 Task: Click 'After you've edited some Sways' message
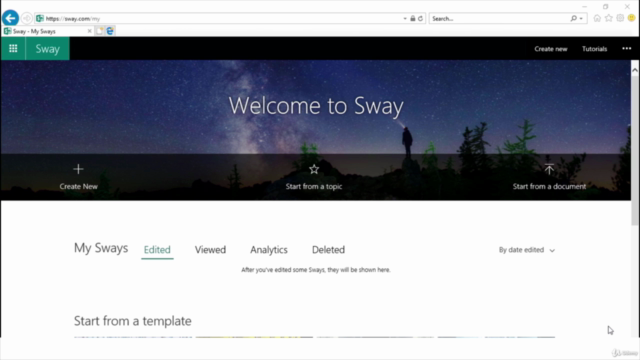click(x=316, y=270)
